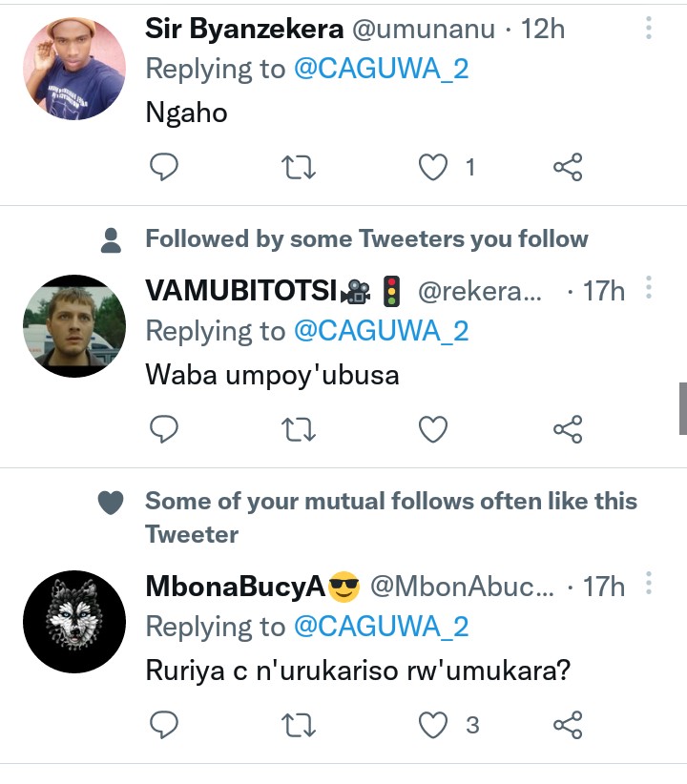Screen dimensions: 687x784
Task: Share MbonaBucyA's tweet
Action: click(568, 726)
